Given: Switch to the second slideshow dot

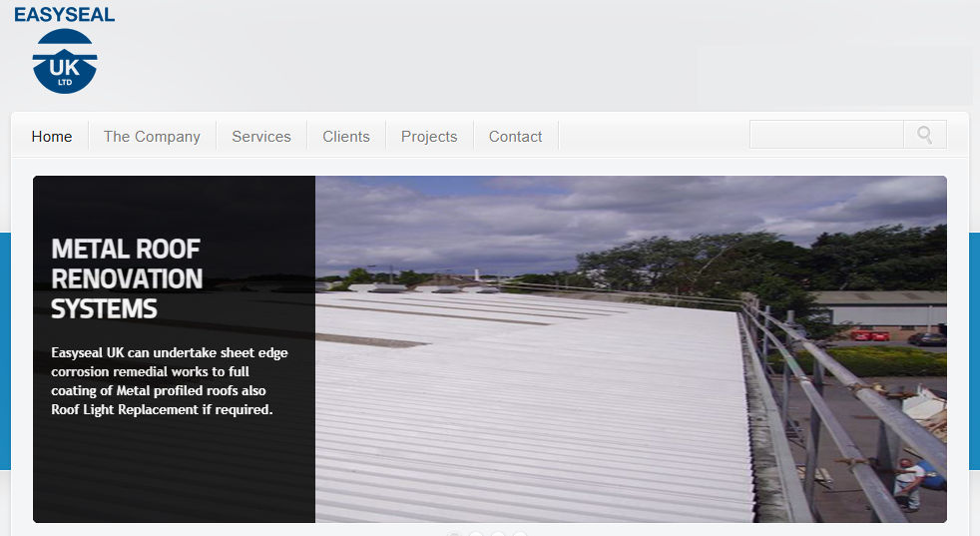Looking at the screenshot, I should tap(476, 534).
